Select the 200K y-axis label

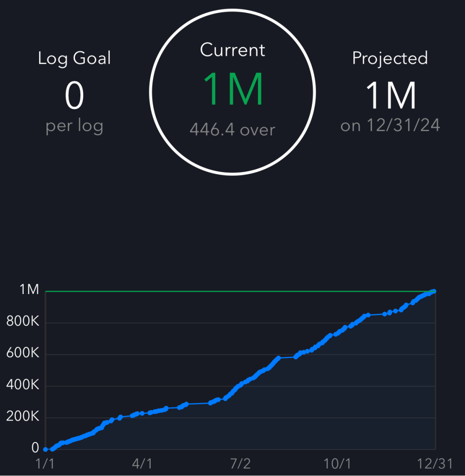(23, 417)
